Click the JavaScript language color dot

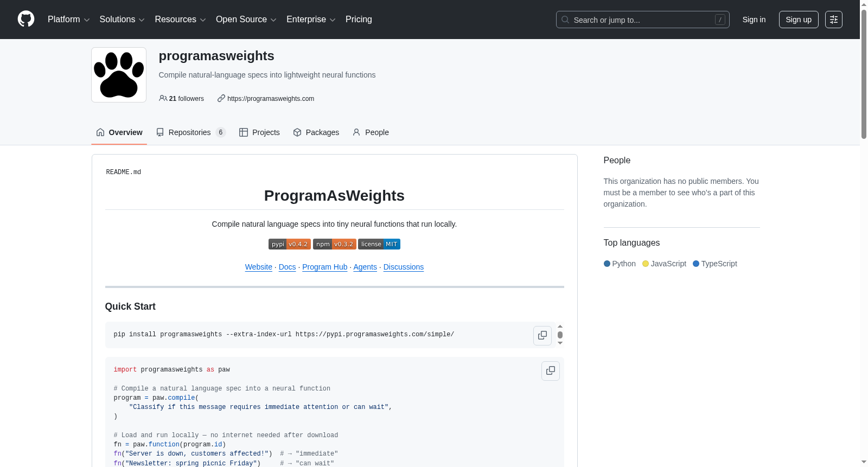(x=646, y=264)
